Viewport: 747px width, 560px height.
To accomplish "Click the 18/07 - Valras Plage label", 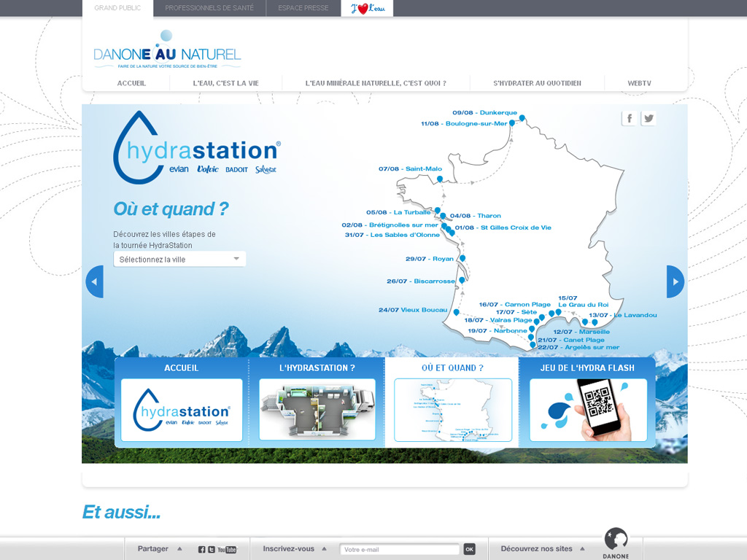I will (x=498, y=320).
